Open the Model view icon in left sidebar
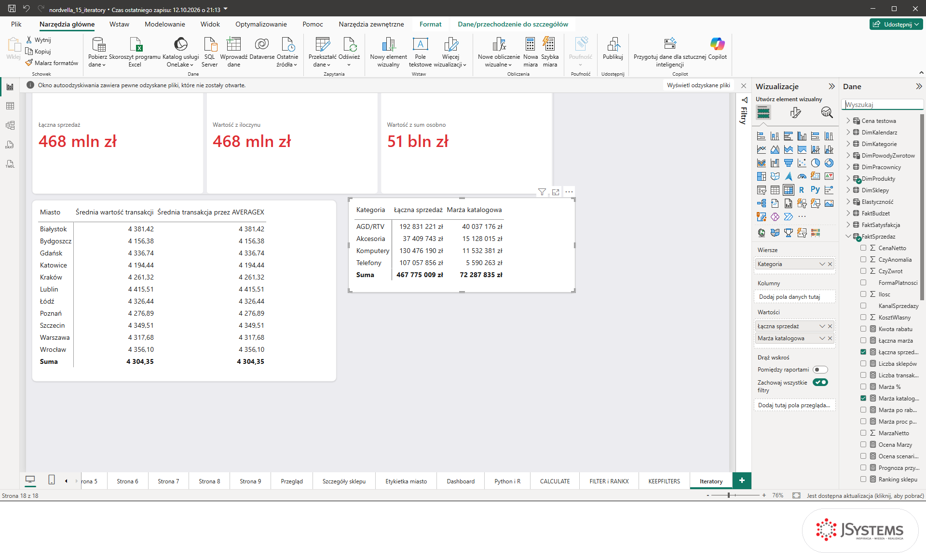This screenshot has width=926, height=560. [10, 125]
